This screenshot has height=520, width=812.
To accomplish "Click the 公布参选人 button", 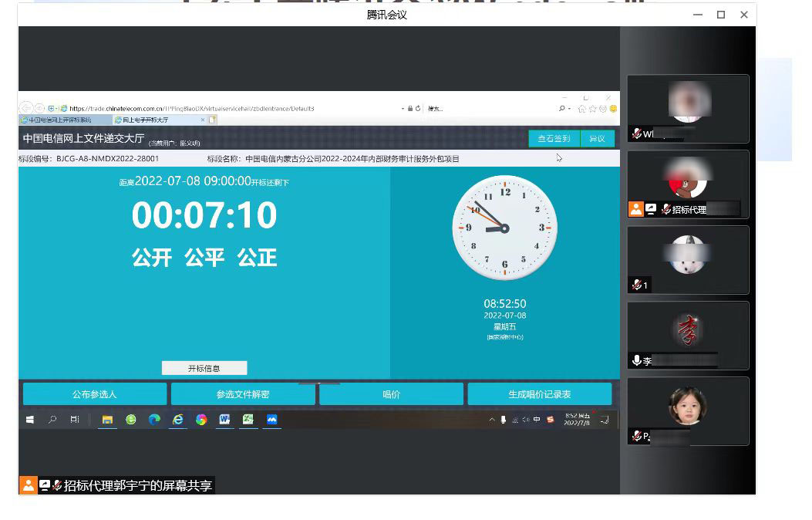I will pyautogui.click(x=95, y=394).
